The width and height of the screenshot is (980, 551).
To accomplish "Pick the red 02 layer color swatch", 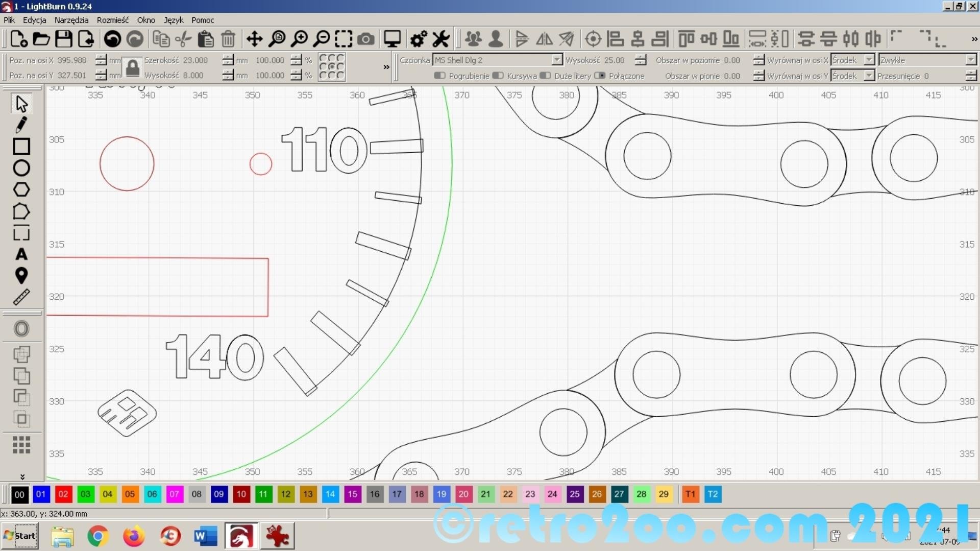I will tap(63, 494).
